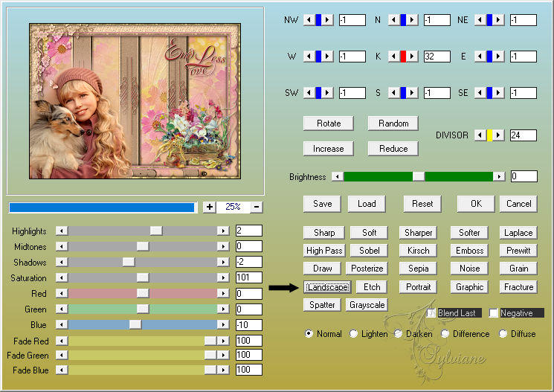Confirm with the OK button
Screen dimensions: 554x392
tap(476, 204)
